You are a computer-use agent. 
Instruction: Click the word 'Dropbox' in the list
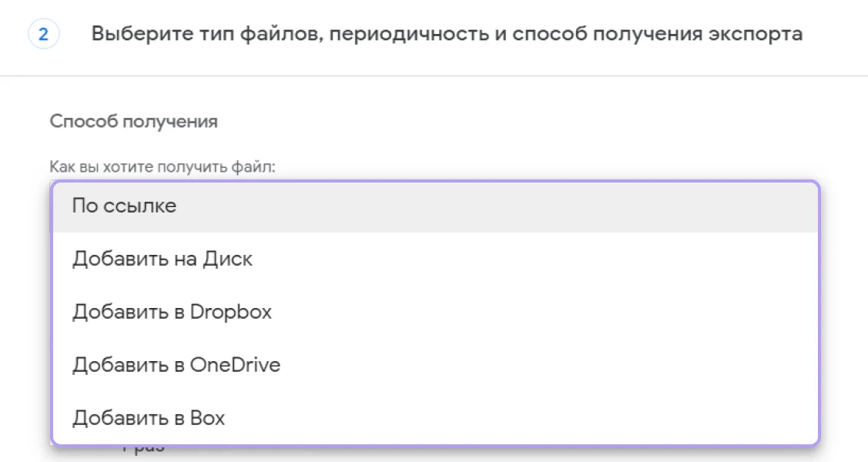[x=230, y=312]
